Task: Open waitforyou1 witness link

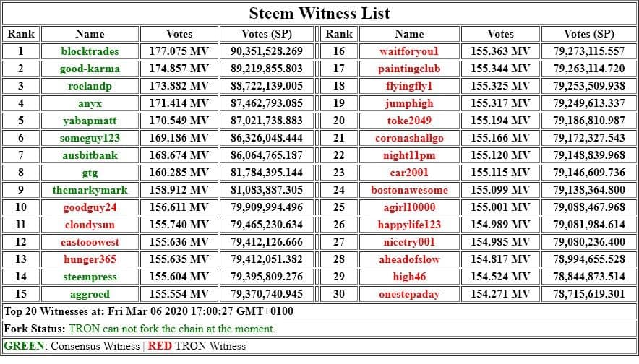Action: (x=409, y=51)
